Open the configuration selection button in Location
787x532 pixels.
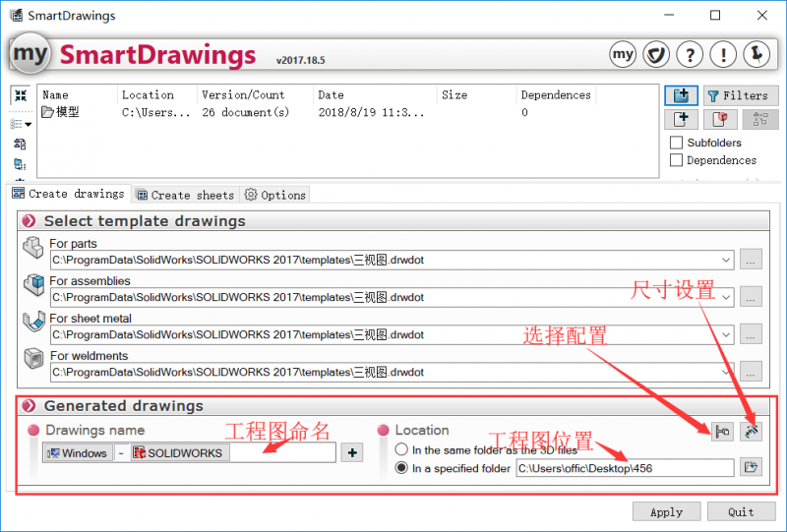(722, 431)
